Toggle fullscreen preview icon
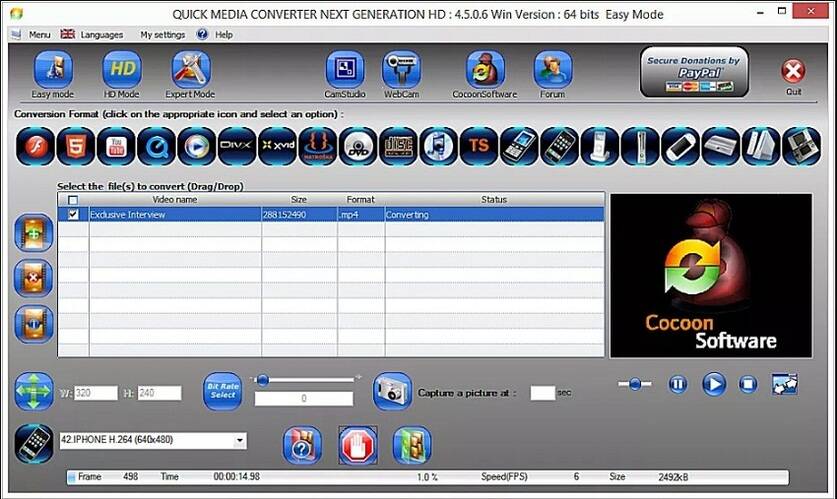Image resolution: width=837 pixels, height=499 pixels. (x=785, y=384)
